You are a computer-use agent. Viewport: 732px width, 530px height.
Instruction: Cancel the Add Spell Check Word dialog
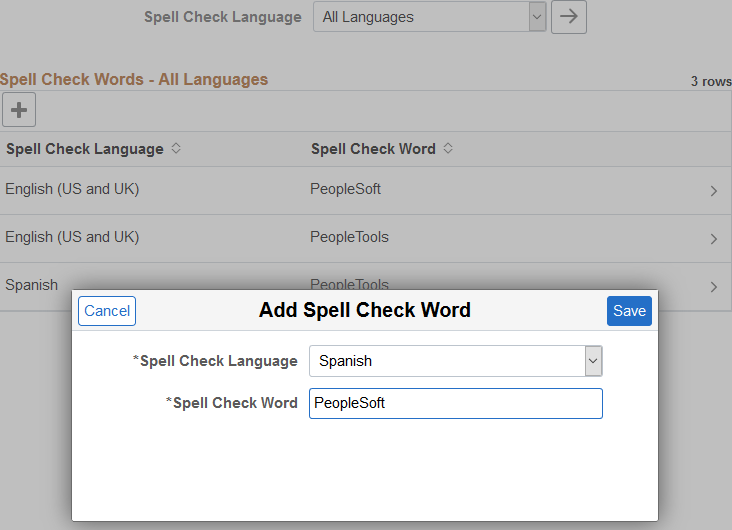pos(107,311)
